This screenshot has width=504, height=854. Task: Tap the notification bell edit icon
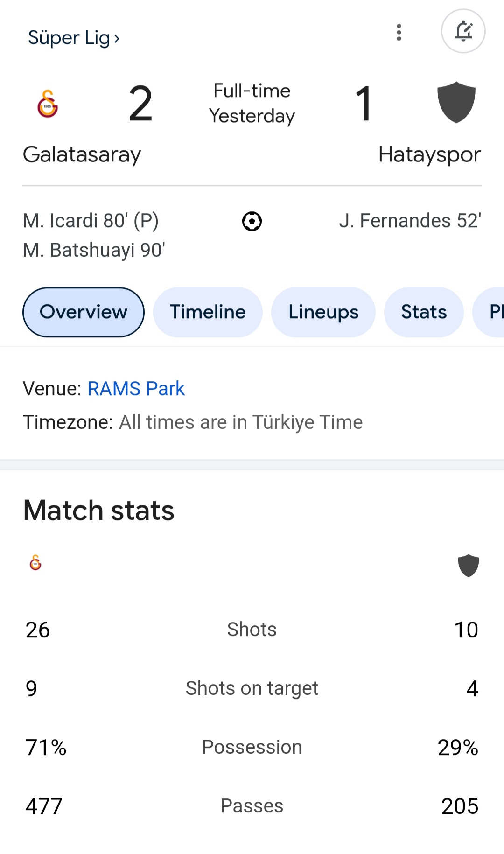coord(463,31)
